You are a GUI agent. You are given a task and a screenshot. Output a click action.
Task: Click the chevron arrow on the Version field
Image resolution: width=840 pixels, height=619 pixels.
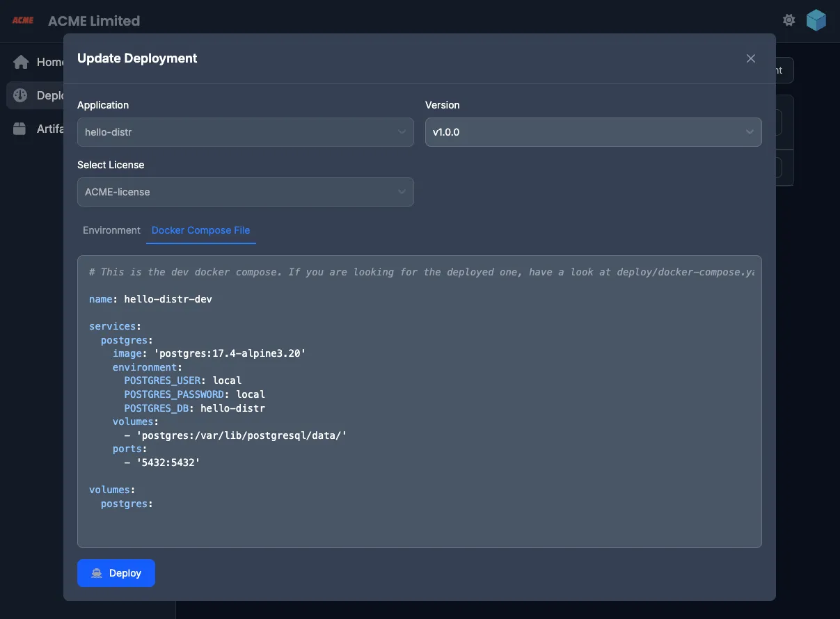click(x=749, y=132)
